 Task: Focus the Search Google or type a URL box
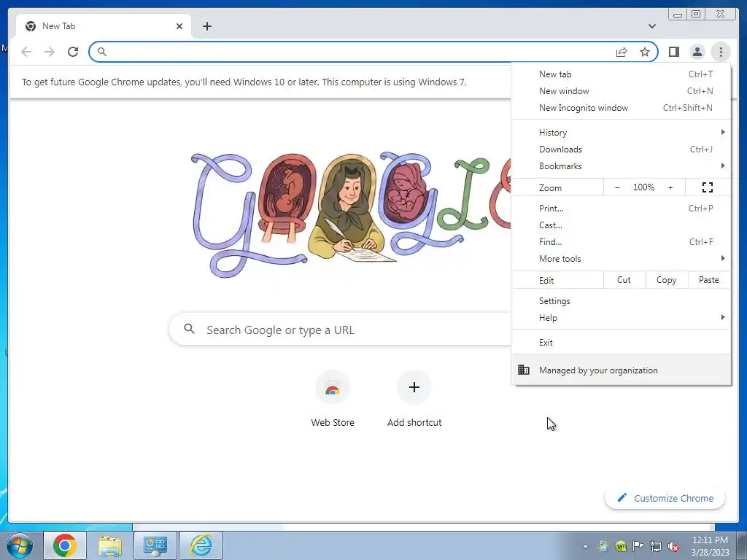pyautogui.click(x=340, y=330)
